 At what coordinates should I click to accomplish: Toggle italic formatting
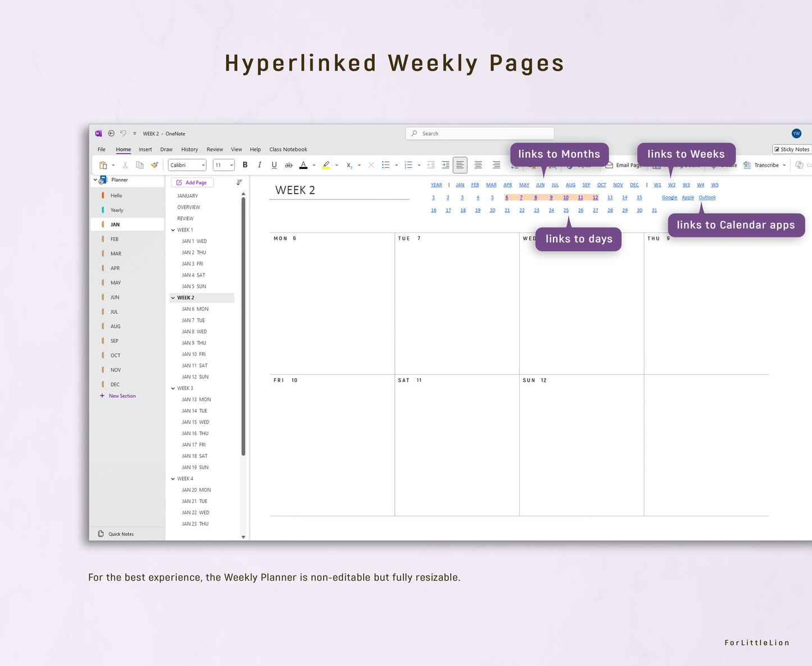point(260,165)
